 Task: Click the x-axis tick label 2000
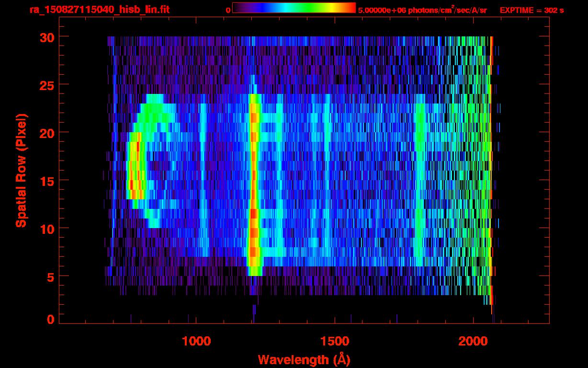click(x=473, y=341)
